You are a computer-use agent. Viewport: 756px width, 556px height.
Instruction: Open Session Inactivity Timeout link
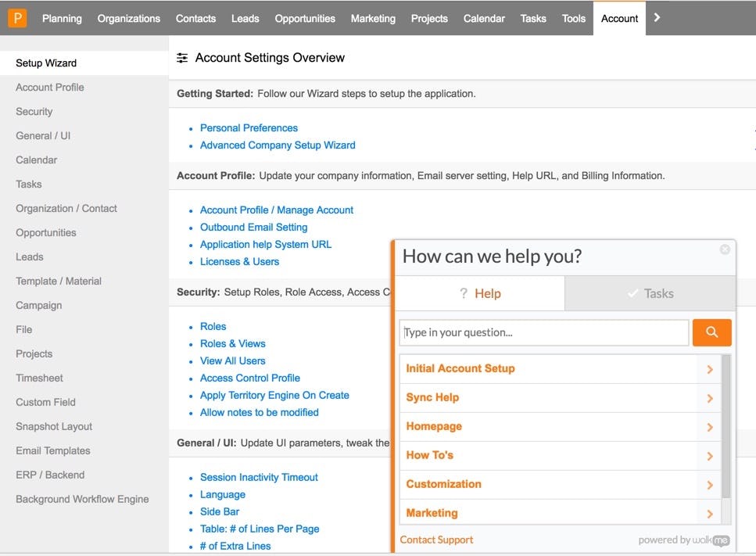[259, 477]
